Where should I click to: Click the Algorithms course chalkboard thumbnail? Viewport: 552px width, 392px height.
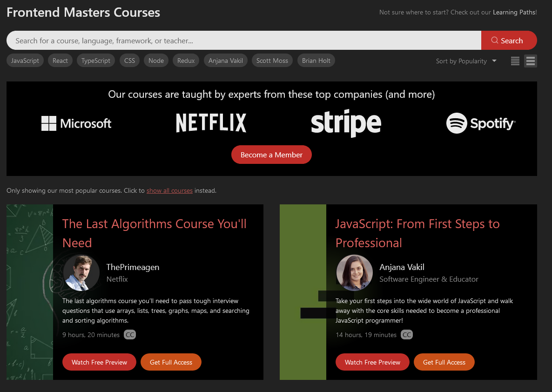(30, 292)
